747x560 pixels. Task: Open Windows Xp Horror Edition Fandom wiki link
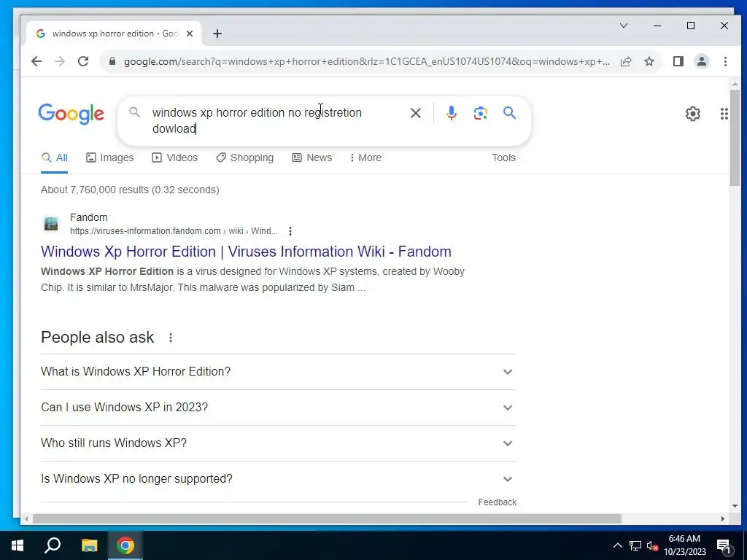pos(246,252)
